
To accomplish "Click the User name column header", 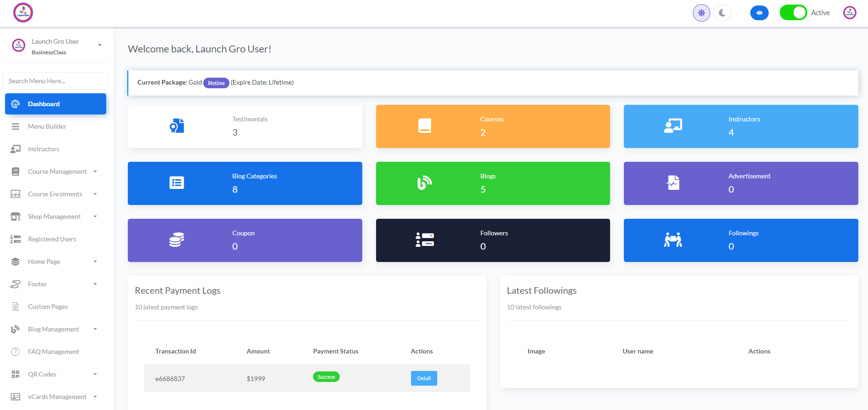I will [638, 351].
